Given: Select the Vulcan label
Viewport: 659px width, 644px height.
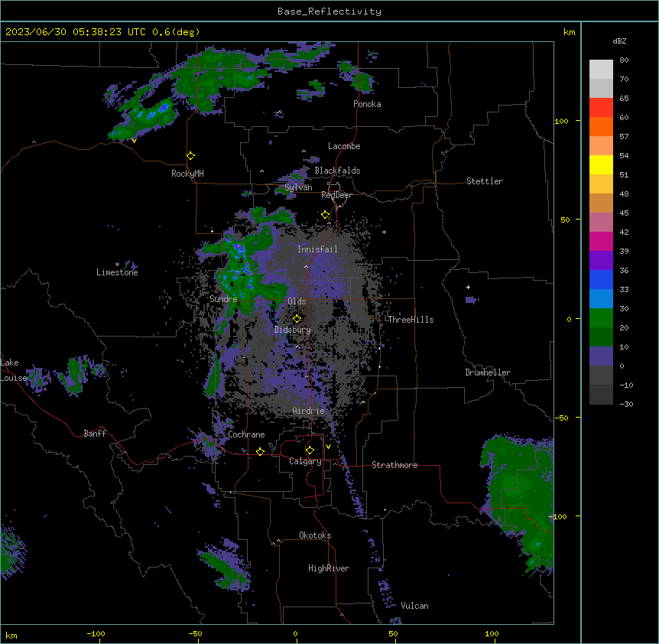Looking at the screenshot, I should click(x=415, y=606).
